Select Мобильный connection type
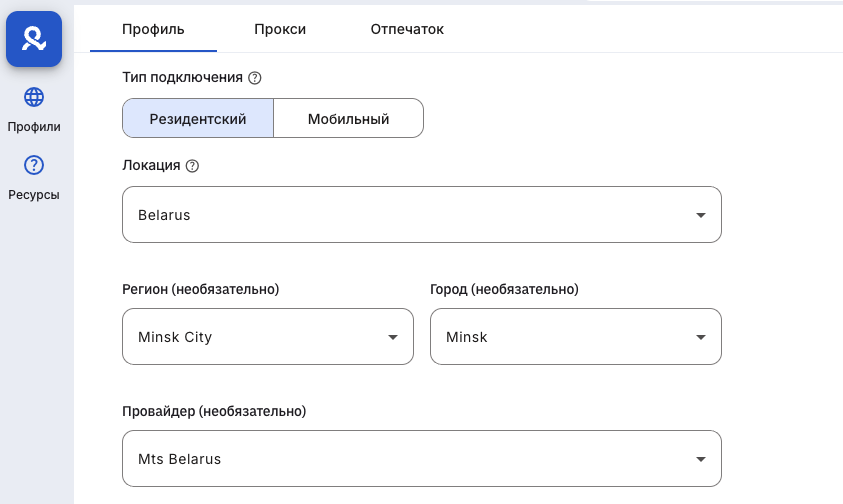This screenshot has width=843, height=504. click(348, 118)
